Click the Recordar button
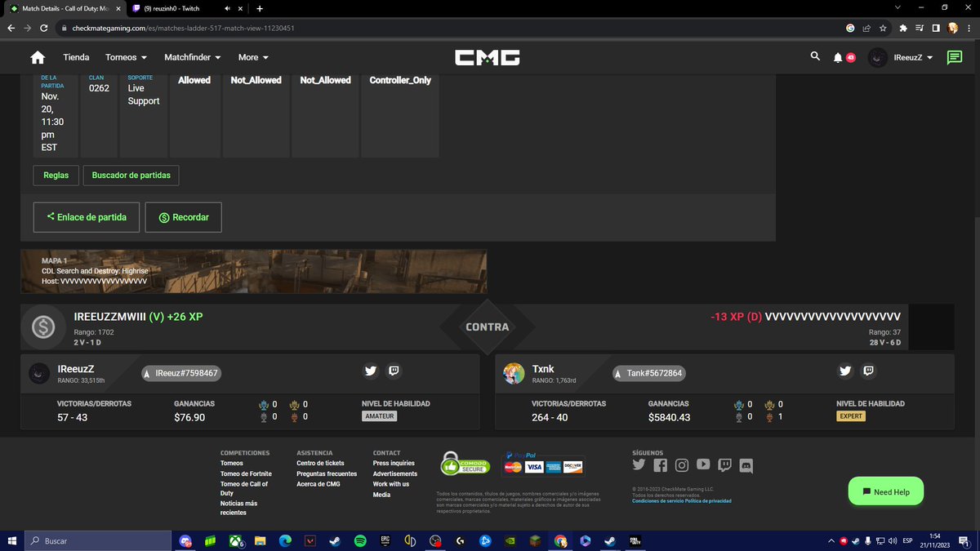Viewport: 980px width, 551px height. coord(183,217)
